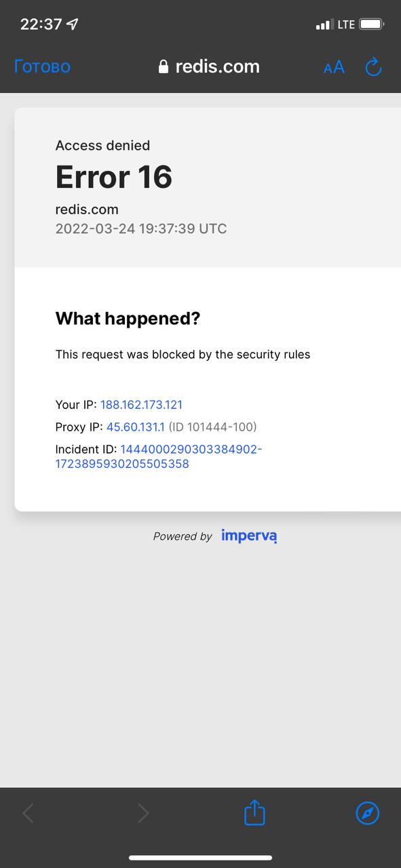
Task: Open in Safari compass icon
Action: pos(368,813)
